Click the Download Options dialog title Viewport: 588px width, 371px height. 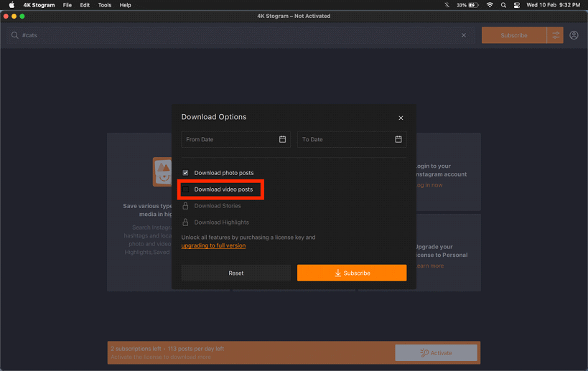[x=214, y=117]
